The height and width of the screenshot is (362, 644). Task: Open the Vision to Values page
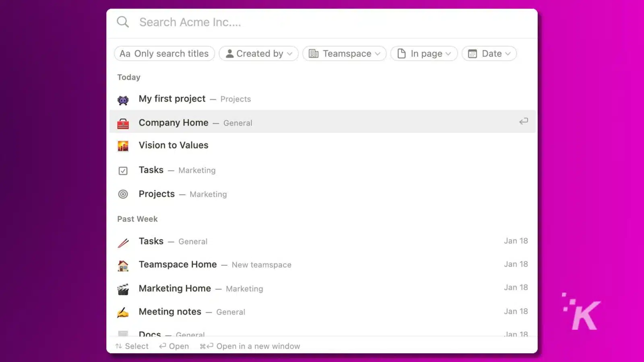pos(173,145)
